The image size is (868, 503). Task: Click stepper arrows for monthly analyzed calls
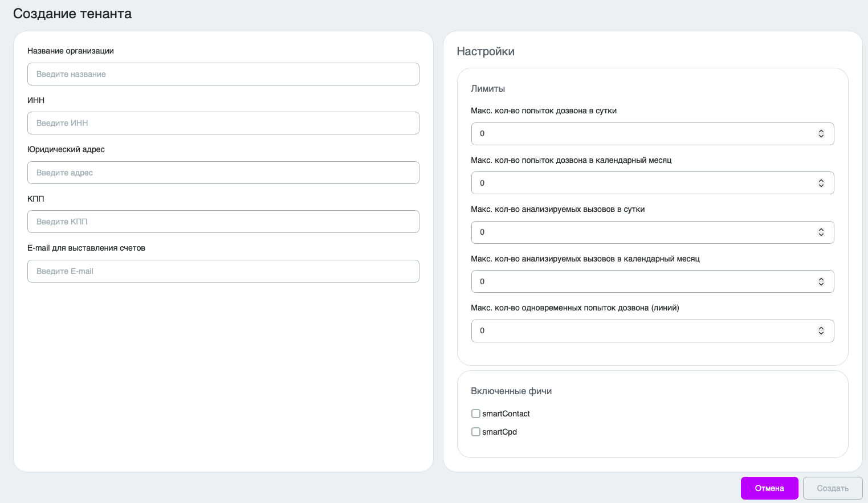821,281
